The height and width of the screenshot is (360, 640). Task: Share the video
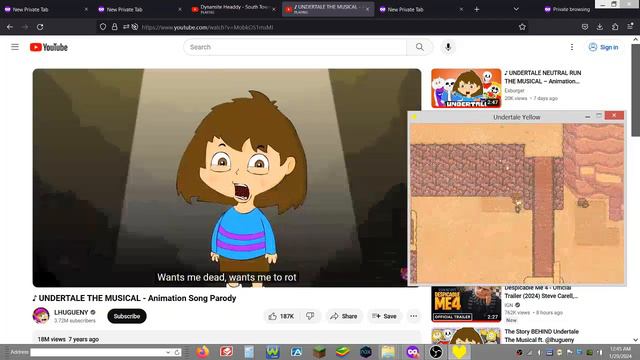click(x=344, y=316)
